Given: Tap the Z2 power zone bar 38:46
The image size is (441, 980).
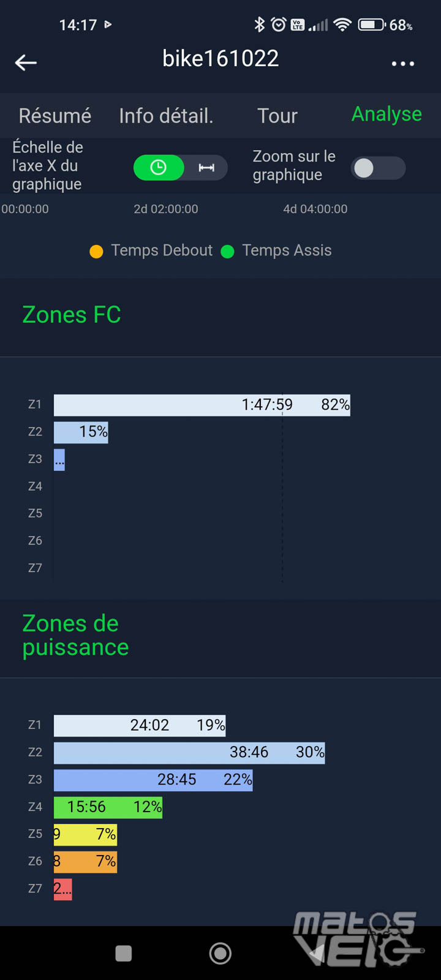Looking at the screenshot, I should (x=189, y=752).
